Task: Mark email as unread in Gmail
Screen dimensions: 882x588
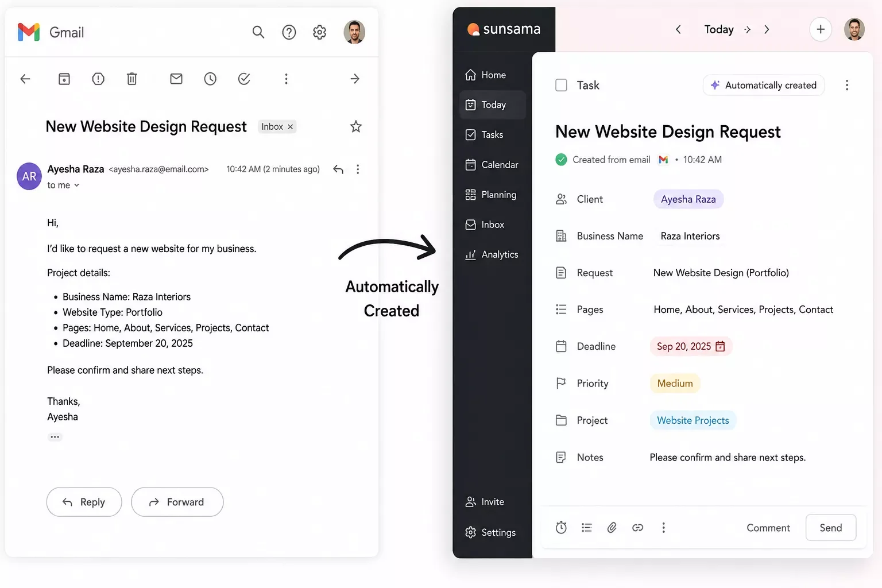Action: (176, 79)
